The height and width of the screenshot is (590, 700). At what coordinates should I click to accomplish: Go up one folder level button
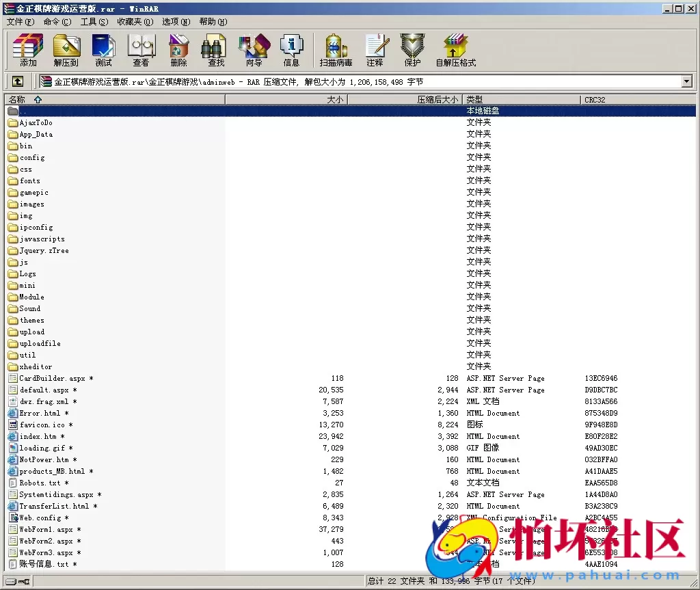pyautogui.click(x=18, y=81)
